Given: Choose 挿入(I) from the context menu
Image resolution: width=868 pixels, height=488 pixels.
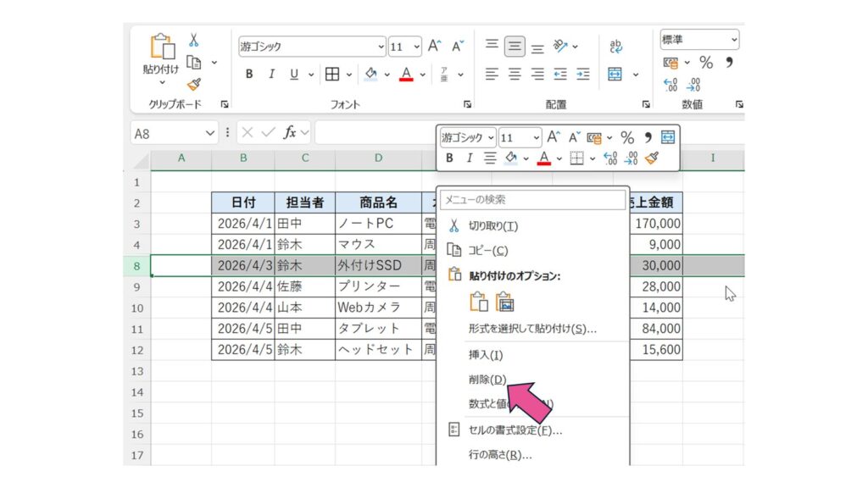Looking at the screenshot, I should point(485,355).
